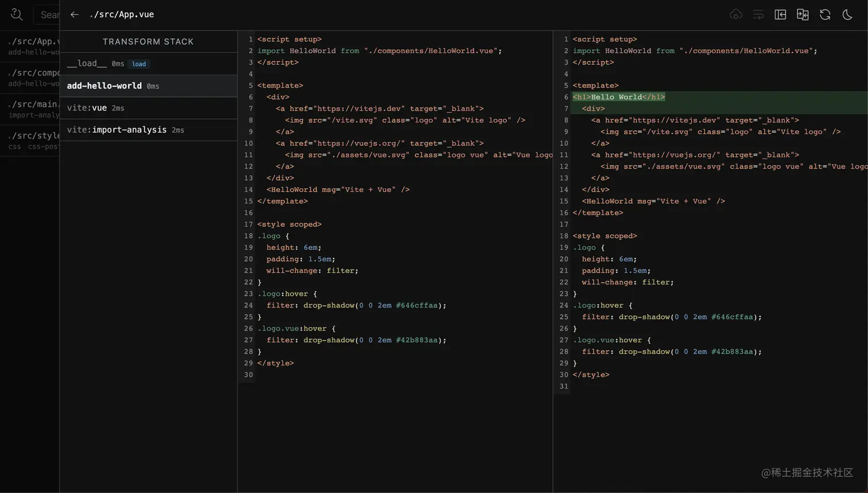Click the TRANSFORM STACK heading
Screen dimensions: 868x493
[148, 41]
